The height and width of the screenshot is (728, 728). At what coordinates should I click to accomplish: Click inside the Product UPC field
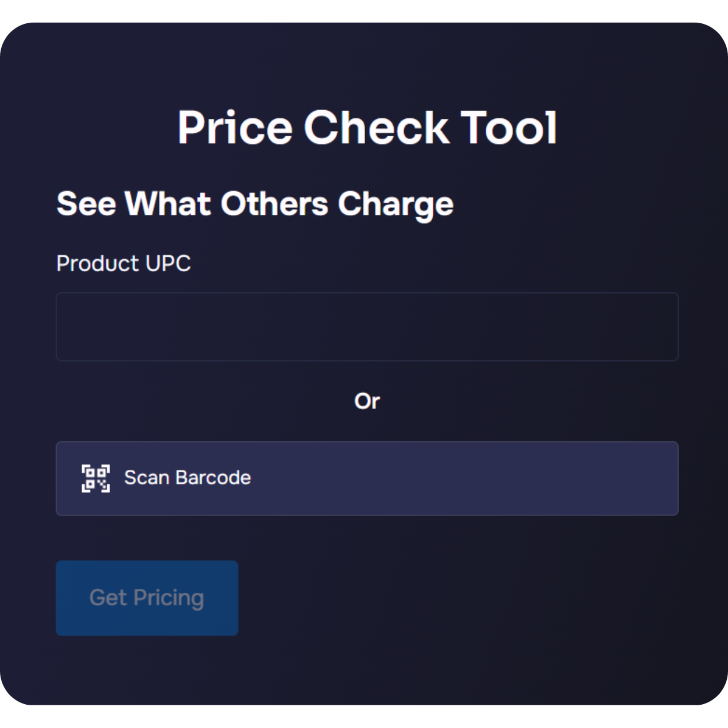click(x=367, y=327)
